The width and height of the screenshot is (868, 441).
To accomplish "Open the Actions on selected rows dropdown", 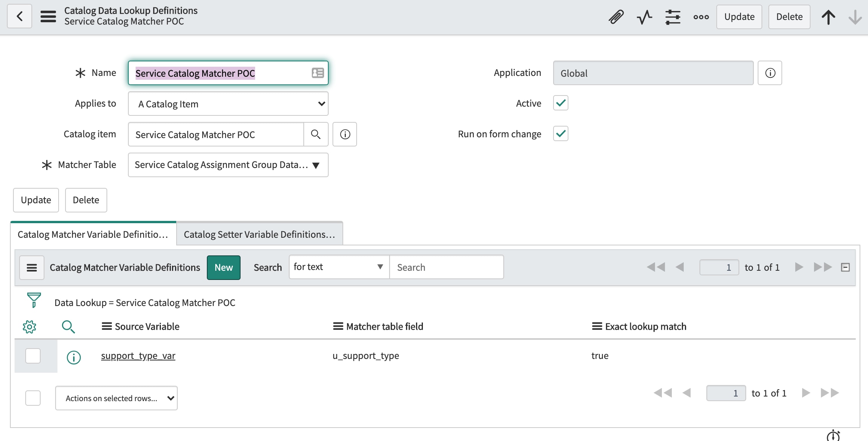I will point(116,398).
